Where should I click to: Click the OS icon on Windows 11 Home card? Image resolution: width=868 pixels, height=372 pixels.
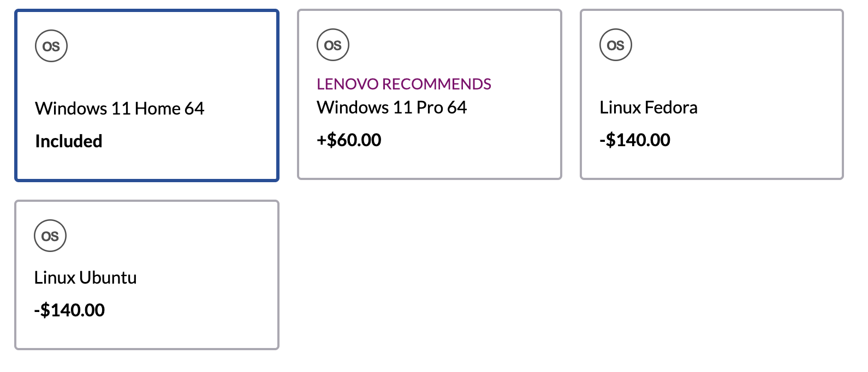(x=51, y=46)
